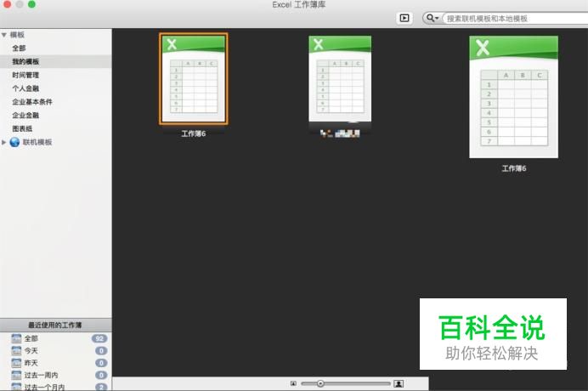This screenshot has height=391, width=588.
Task: Open 图表纸 template category
Action: 22,128
